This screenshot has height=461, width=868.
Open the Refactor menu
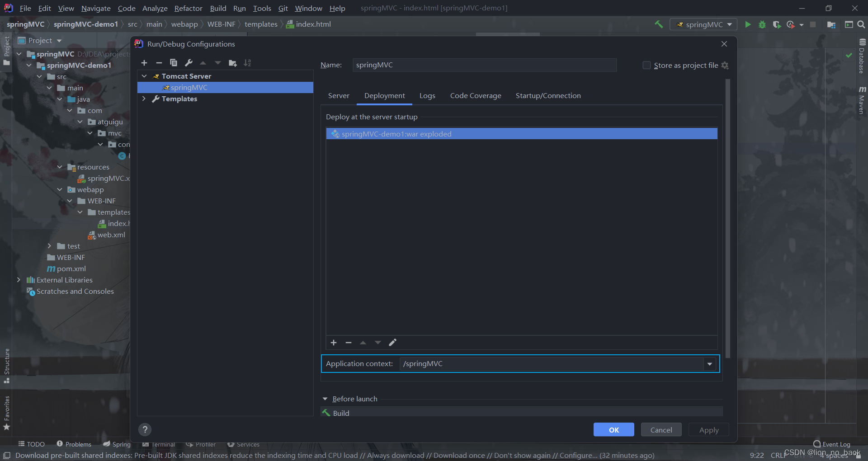pyautogui.click(x=188, y=8)
